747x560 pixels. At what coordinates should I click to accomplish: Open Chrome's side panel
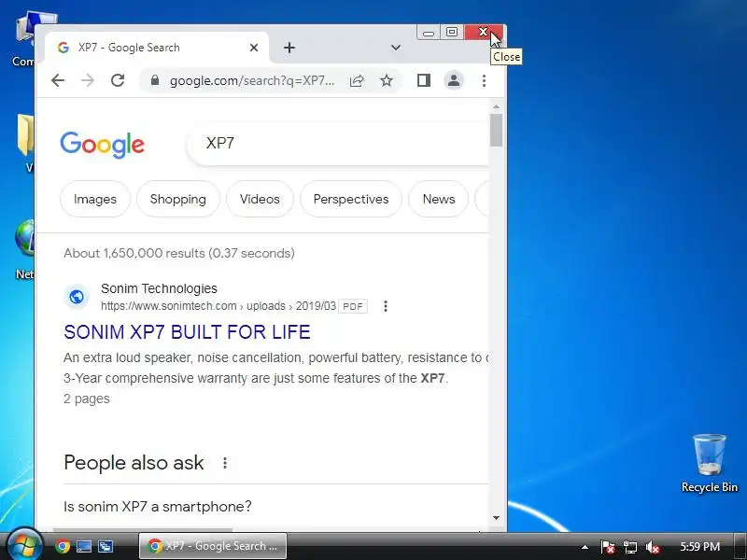pos(424,80)
